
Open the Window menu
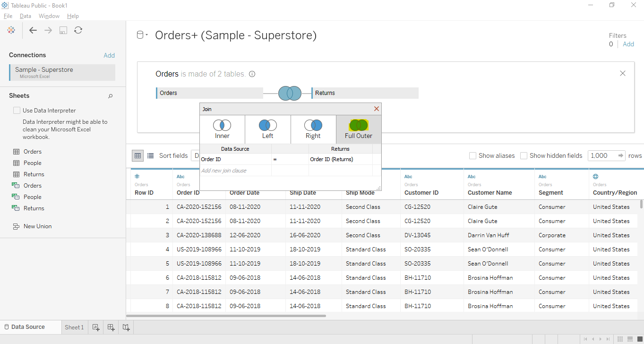[49, 16]
